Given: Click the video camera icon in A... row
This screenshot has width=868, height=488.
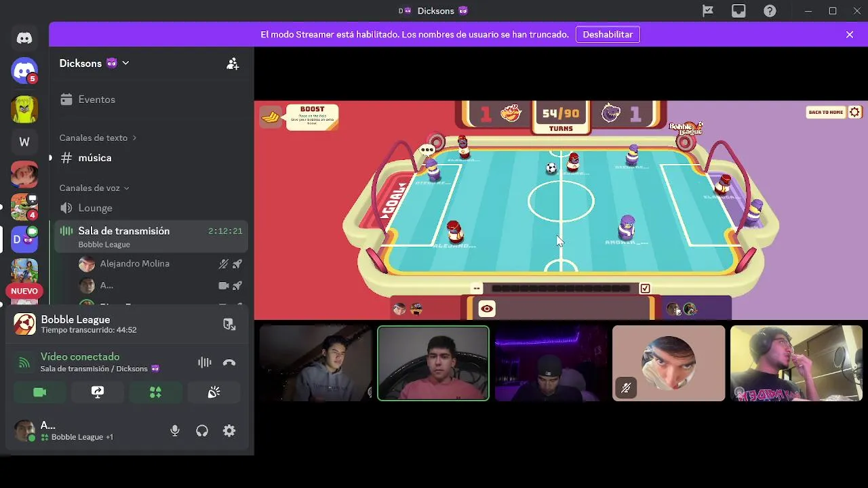Looking at the screenshot, I should click(x=223, y=285).
